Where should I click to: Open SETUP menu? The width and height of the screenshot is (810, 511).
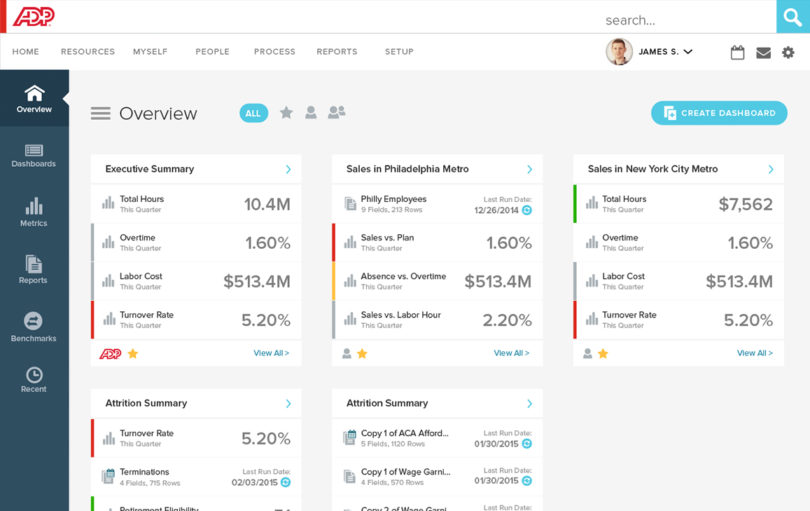coord(399,52)
